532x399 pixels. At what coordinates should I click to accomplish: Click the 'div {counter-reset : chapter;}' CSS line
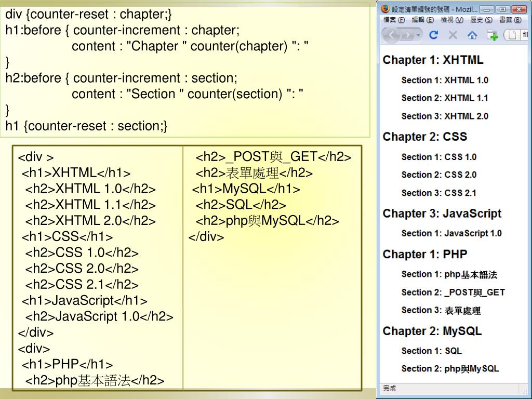pyautogui.click(x=88, y=14)
